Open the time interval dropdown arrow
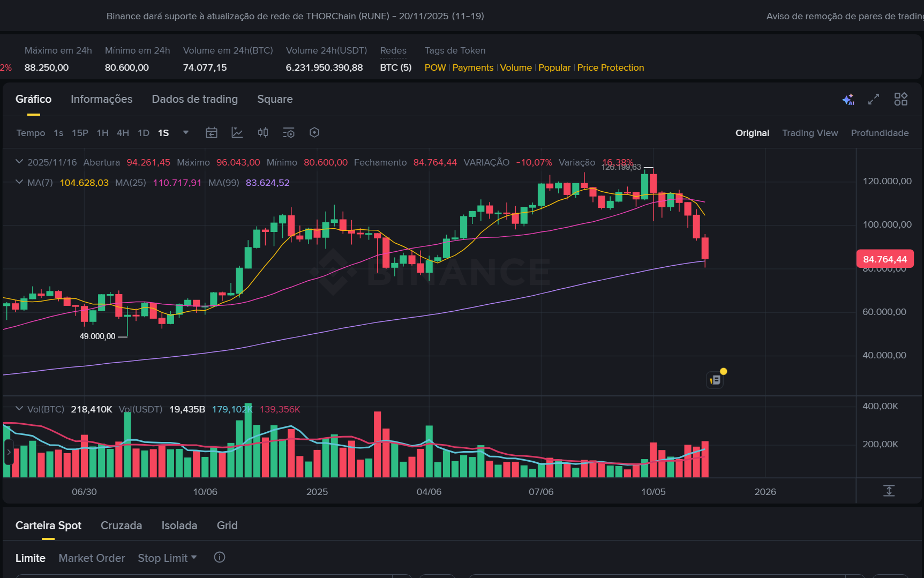Screen dimensions: 924x578 (186, 132)
